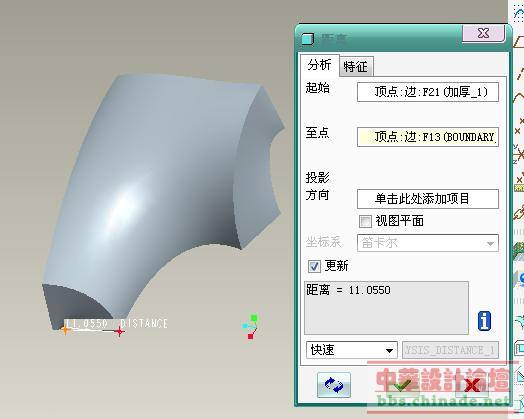The image size is (524, 419).
Task: Cancel with the red X button at bottom
Action: point(472,385)
